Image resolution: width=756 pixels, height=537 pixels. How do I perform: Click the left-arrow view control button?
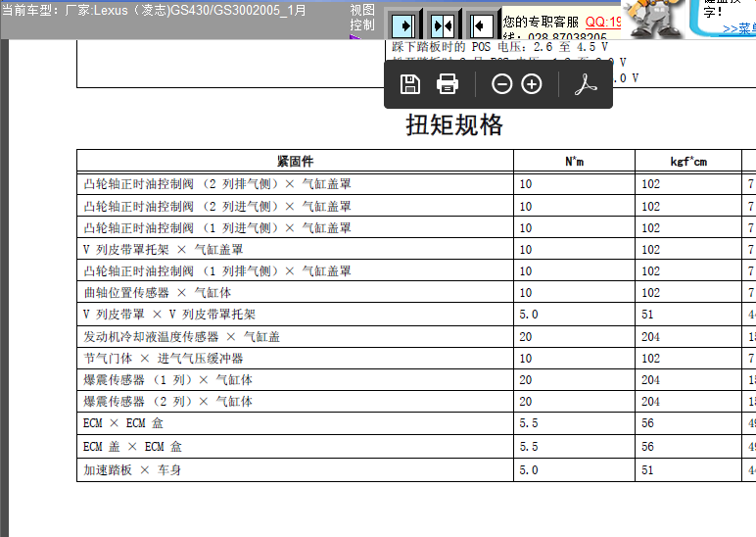(482, 25)
